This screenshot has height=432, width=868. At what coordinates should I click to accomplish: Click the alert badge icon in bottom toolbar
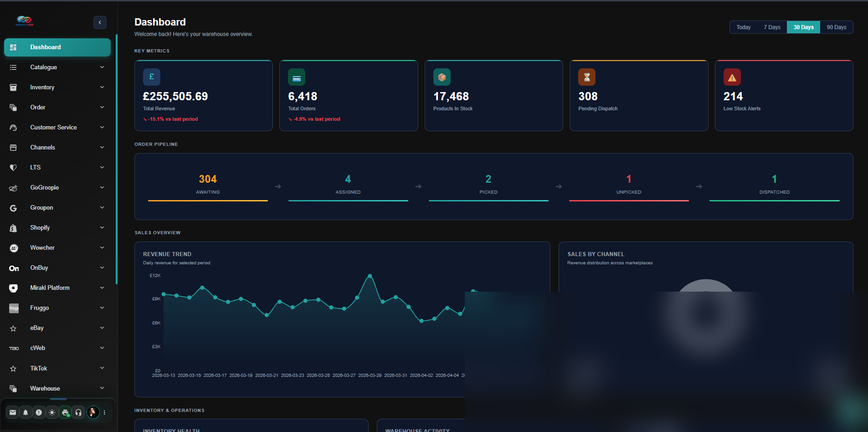coord(39,412)
